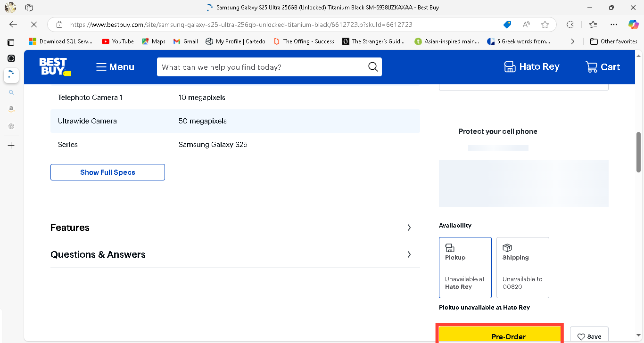The height and width of the screenshot is (343, 644).
Task: Open the Workspaces icon in title bar
Action: (x=29, y=8)
